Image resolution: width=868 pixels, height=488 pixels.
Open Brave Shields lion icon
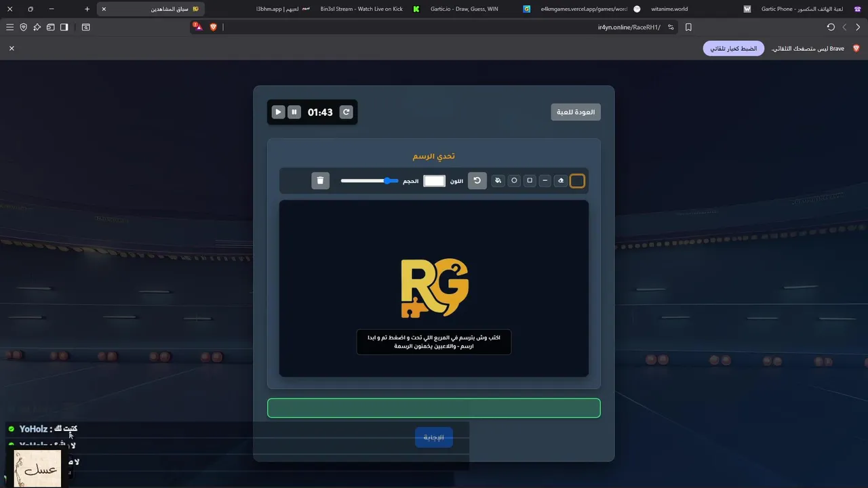tap(213, 27)
